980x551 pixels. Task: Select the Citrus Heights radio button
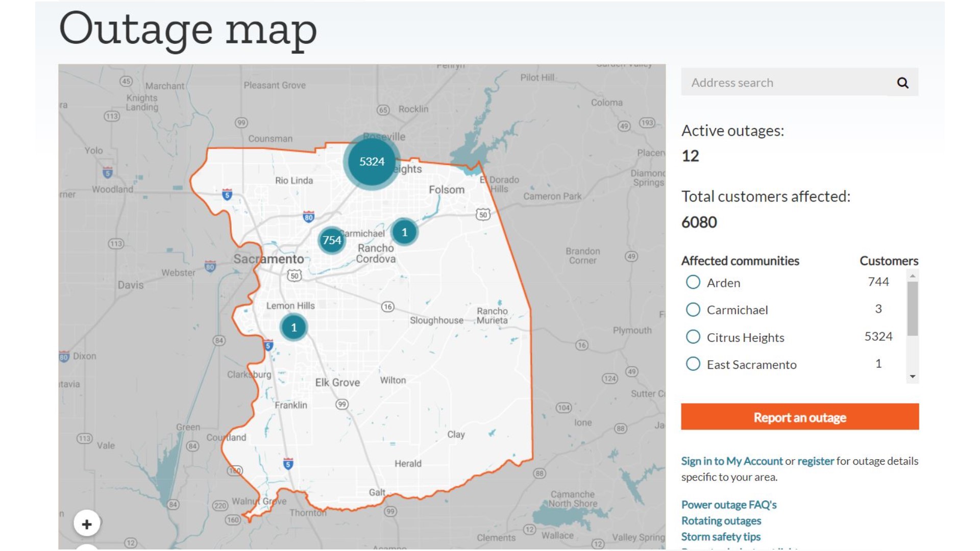693,337
